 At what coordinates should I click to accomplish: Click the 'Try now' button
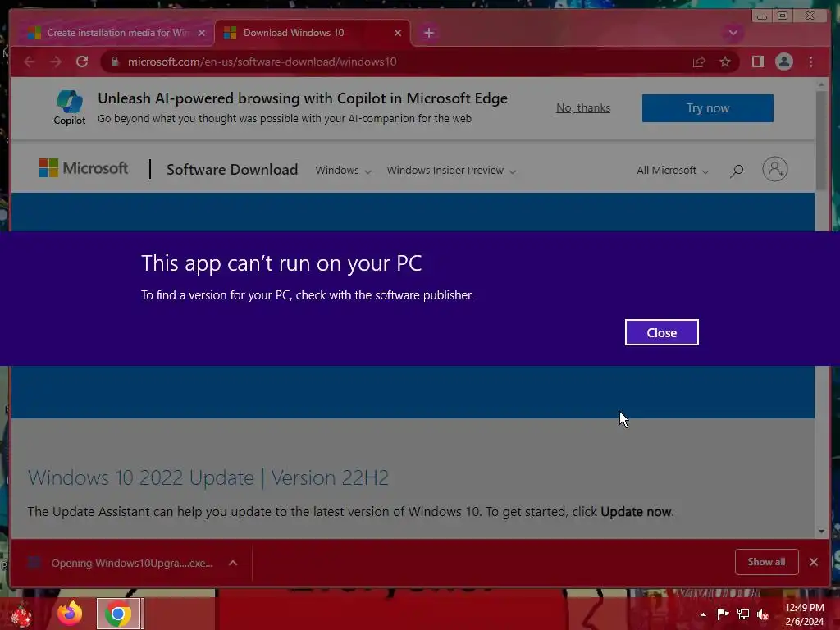tap(708, 108)
